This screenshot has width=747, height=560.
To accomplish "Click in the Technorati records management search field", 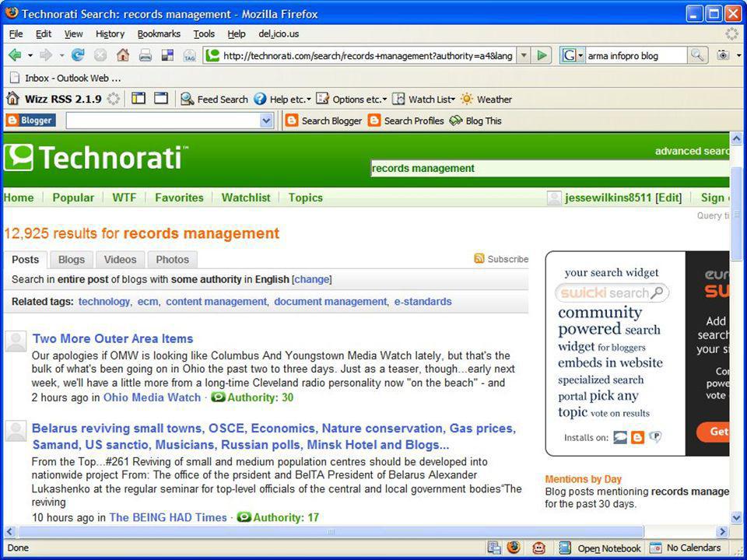I will point(550,168).
